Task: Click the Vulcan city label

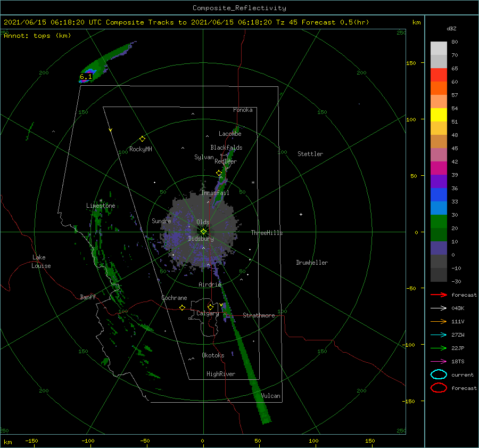Action: pyautogui.click(x=270, y=396)
